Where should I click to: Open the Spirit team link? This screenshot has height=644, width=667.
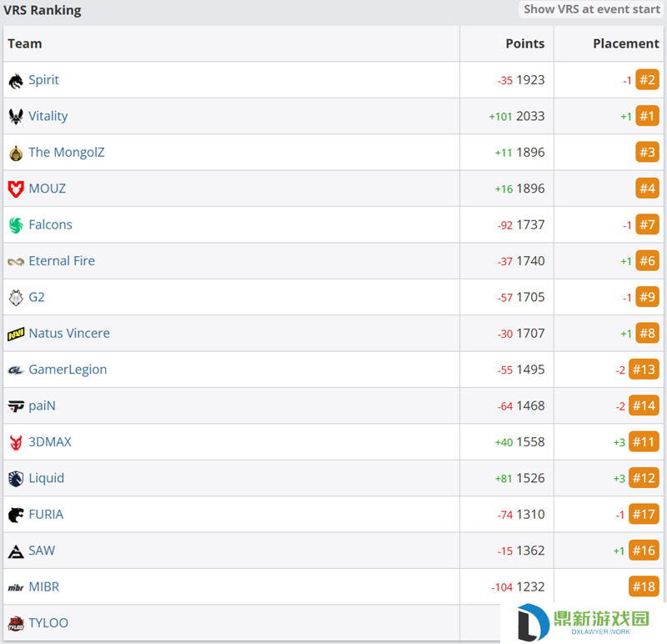pos(43,80)
